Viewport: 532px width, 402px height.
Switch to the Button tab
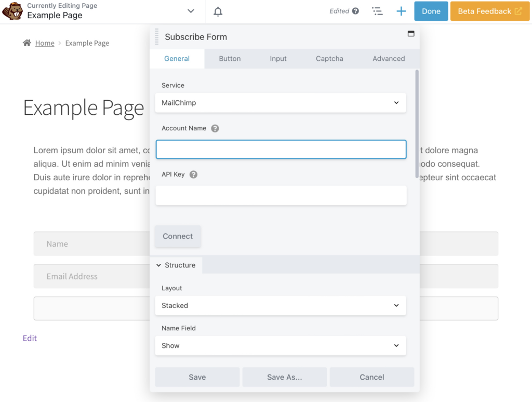pyautogui.click(x=230, y=59)
